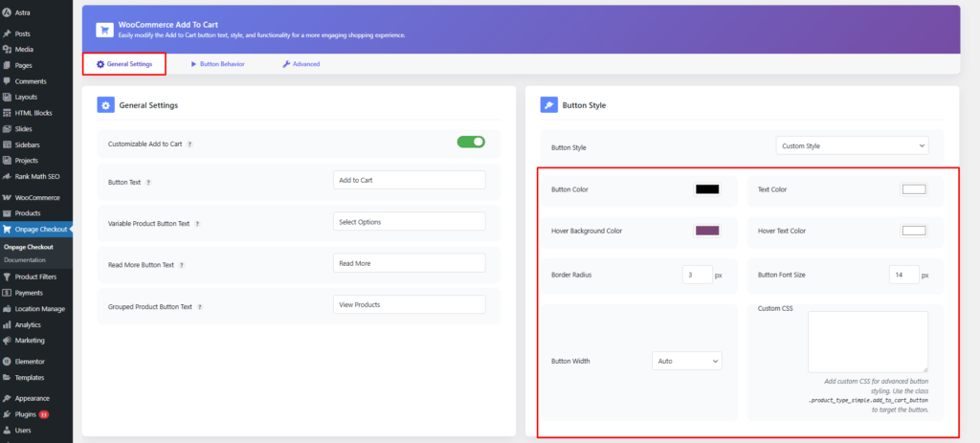Open the Advanced tab
Image resolution: width=980 pixels, height=443 pixels.
pyautogui.click(x=301, y=64)
